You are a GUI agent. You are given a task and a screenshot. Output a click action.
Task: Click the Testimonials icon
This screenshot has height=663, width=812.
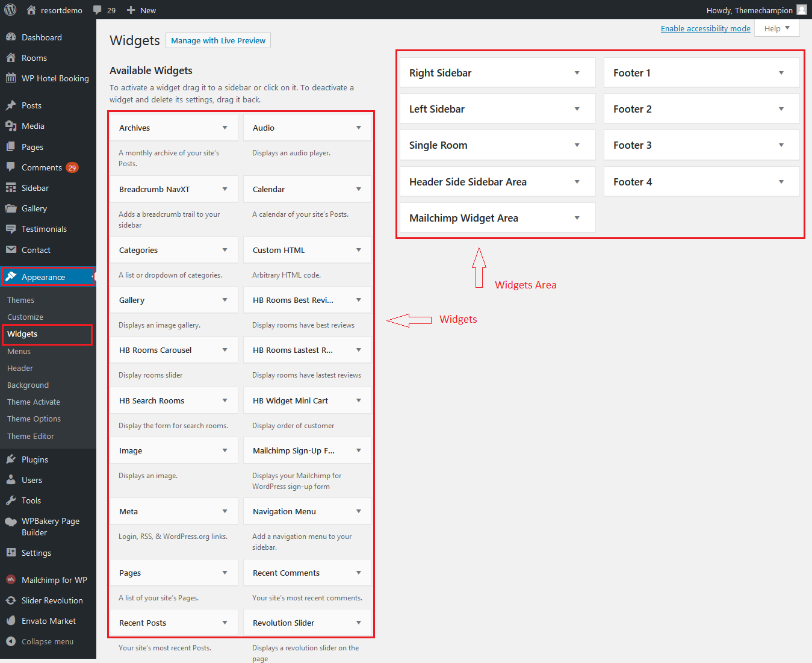[11, 229]
